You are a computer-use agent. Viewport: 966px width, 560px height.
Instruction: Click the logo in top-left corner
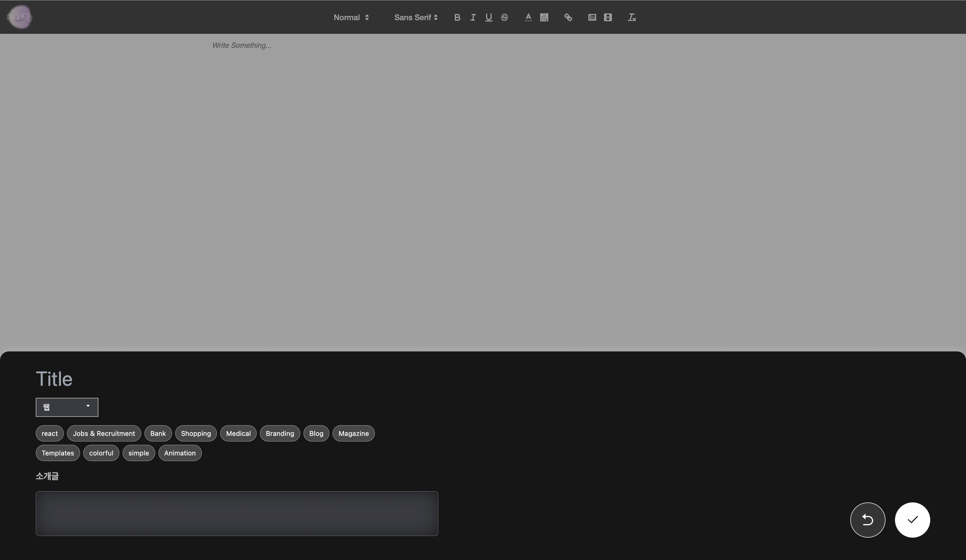tap(20, 17)
